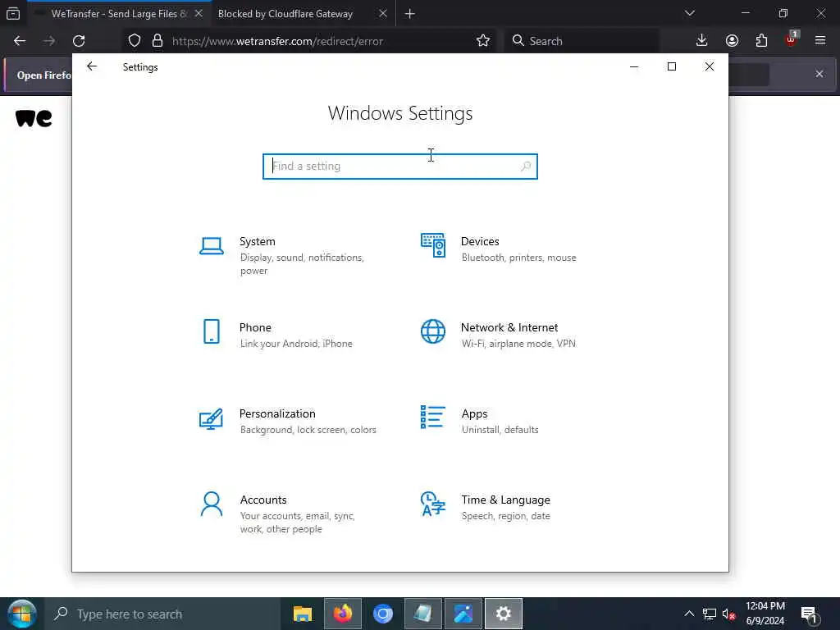Close the WeTransfer tab
This screenshot has width=840, height=630.
point(199,14)
